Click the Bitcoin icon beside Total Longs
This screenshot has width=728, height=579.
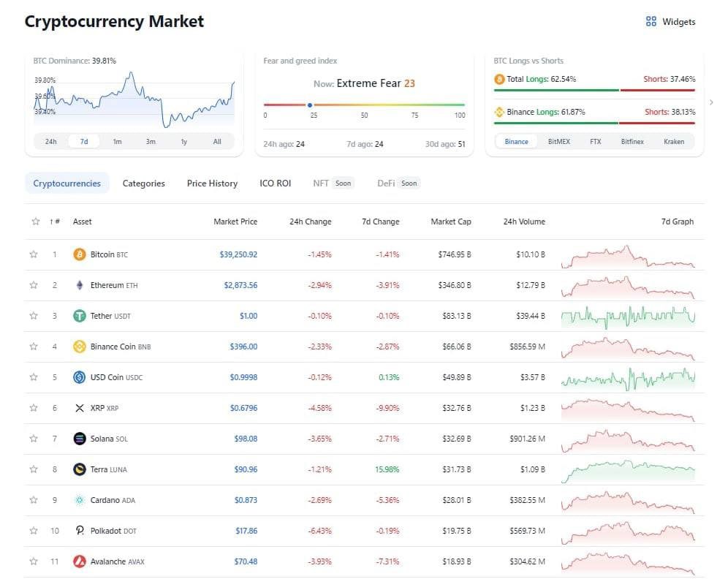click(x=499, y=80)
